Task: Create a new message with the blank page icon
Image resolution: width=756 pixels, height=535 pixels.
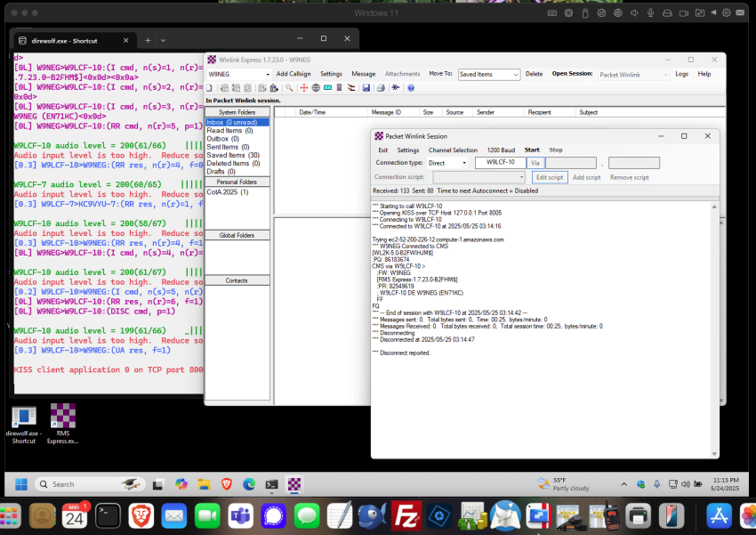Action: (209, 88)
